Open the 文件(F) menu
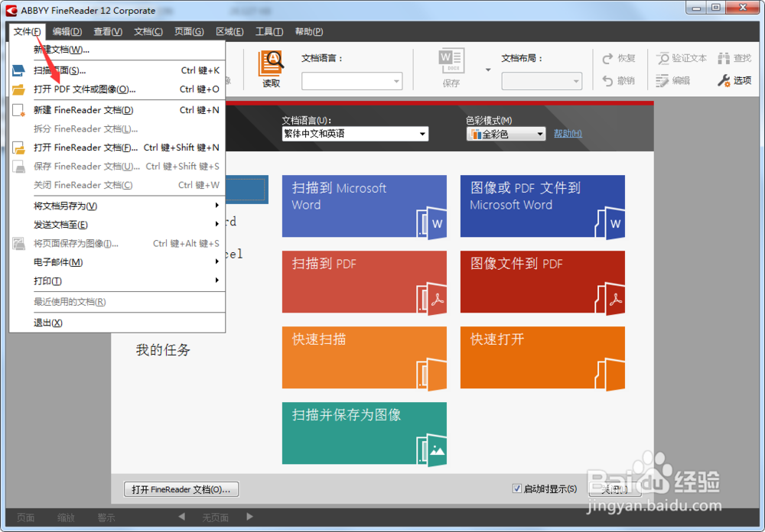Screen dimensions: 765x532 (x=28, y=31)
